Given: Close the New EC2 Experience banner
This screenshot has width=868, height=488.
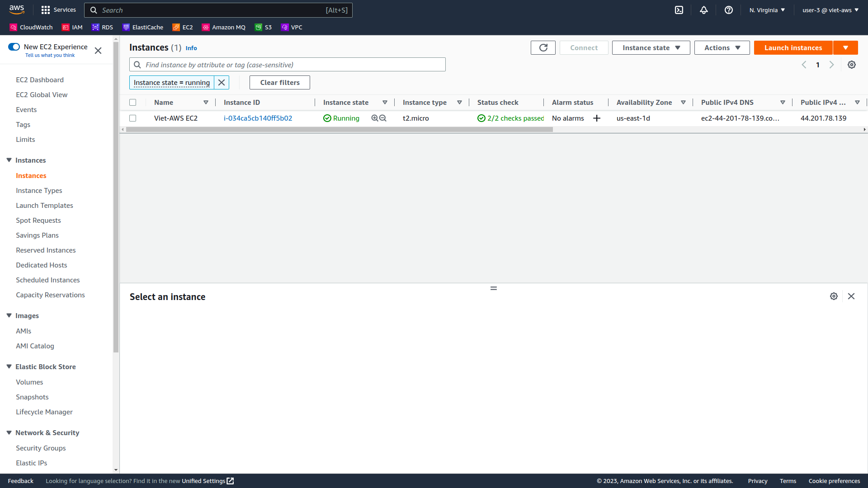Looking at the screenshot, I should coord(98,51).
